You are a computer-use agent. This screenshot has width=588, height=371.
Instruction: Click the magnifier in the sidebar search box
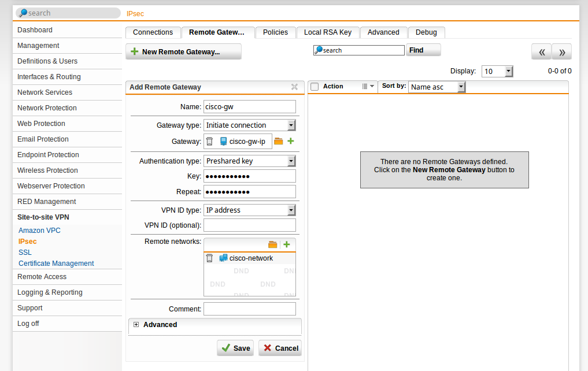23,12
